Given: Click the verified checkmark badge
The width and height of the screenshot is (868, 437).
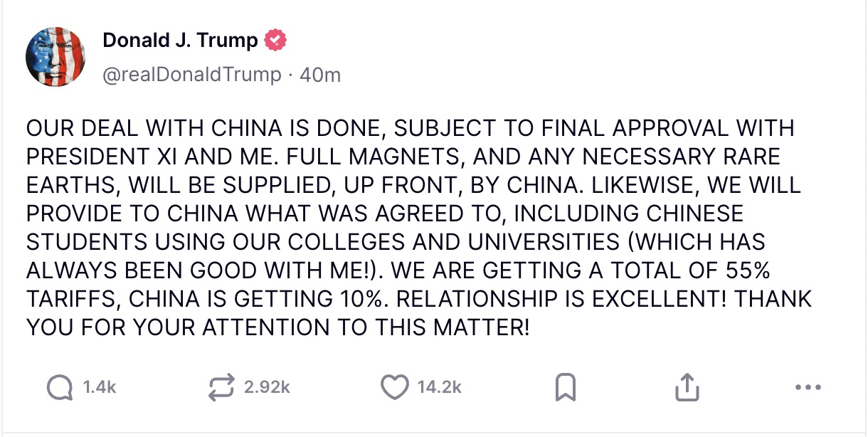Looking at the screenshot, I should pyautogui.click(x=276, y=41).
